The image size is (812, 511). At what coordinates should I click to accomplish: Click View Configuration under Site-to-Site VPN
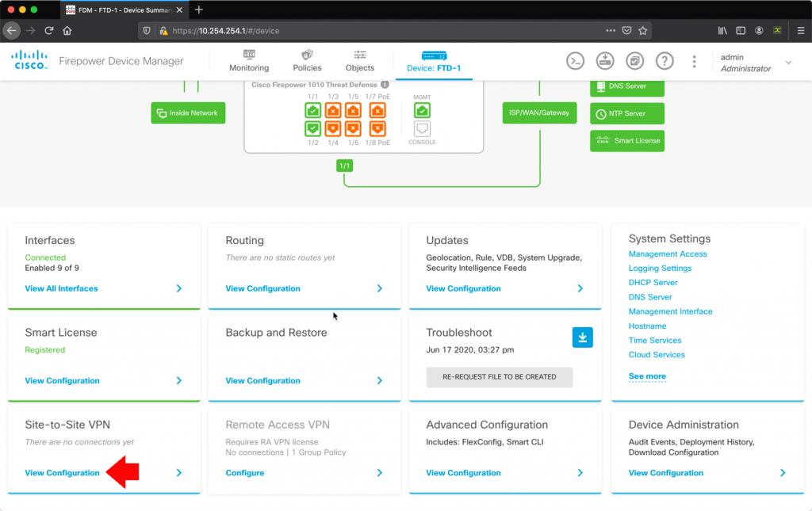point(62,472)
